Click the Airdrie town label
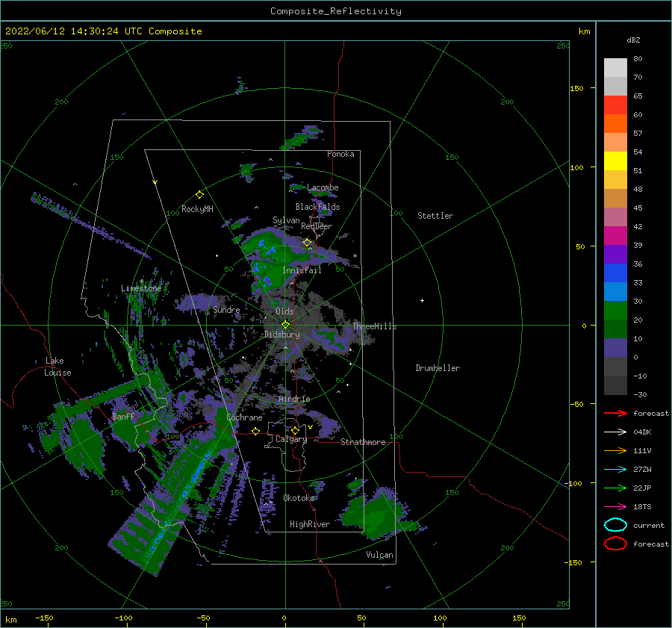 click(x=294, y=399)
